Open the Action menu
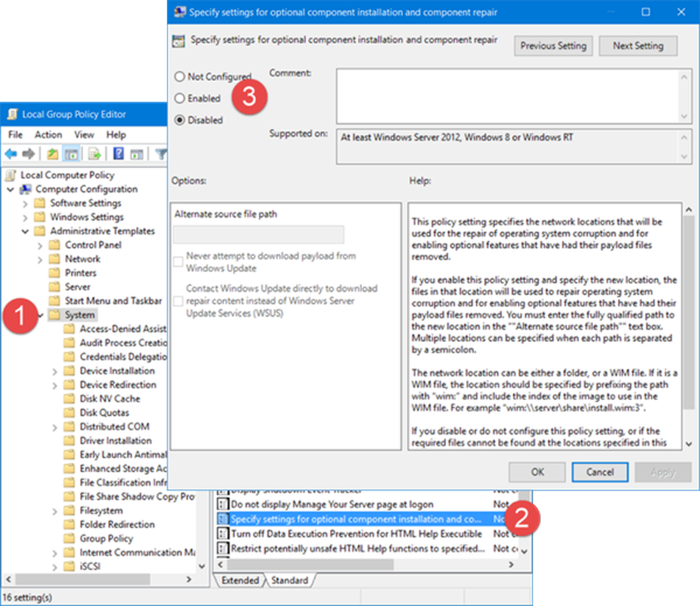Image resolution: width=700 pixels, height=606 pixels. [48, 134]
